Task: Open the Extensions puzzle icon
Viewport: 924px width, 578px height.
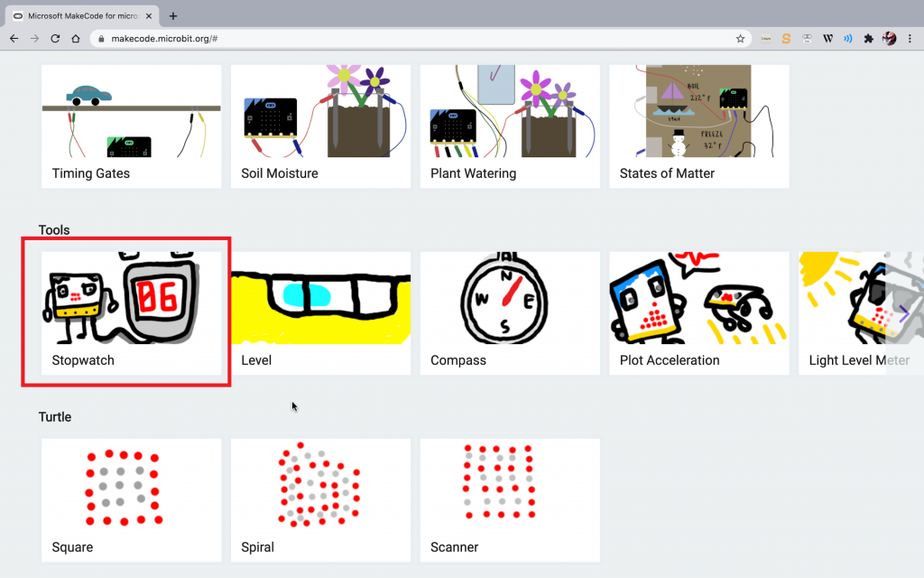Action: point(868,38)
